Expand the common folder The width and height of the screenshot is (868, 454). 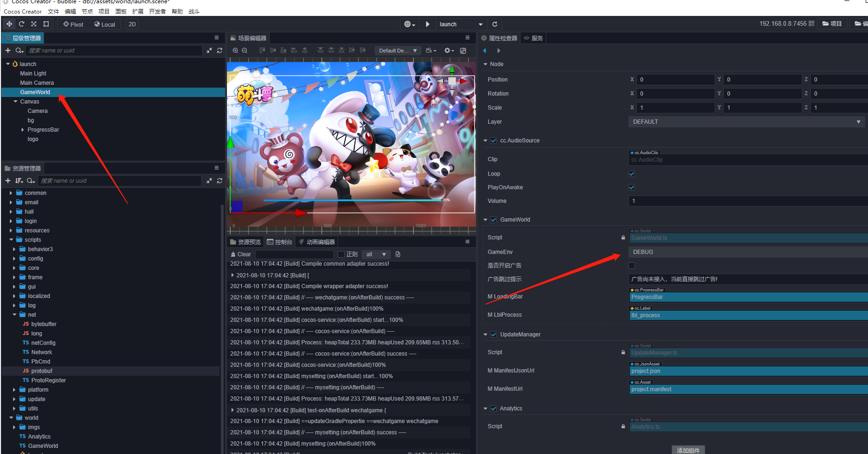pos(11,193)
